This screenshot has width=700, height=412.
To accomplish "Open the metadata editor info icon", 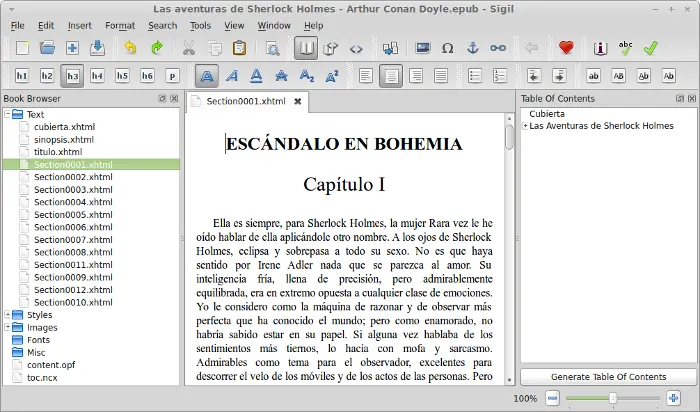I will point(600,48).
